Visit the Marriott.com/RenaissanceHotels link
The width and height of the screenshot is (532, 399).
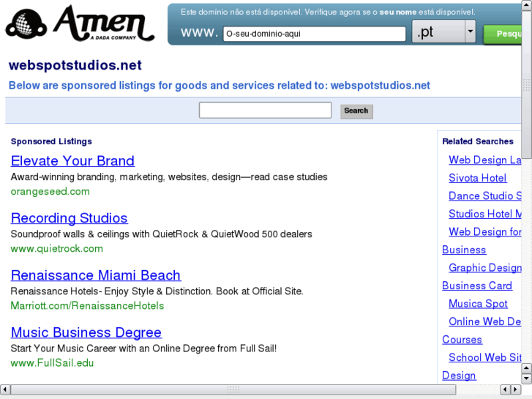[87, 305]
